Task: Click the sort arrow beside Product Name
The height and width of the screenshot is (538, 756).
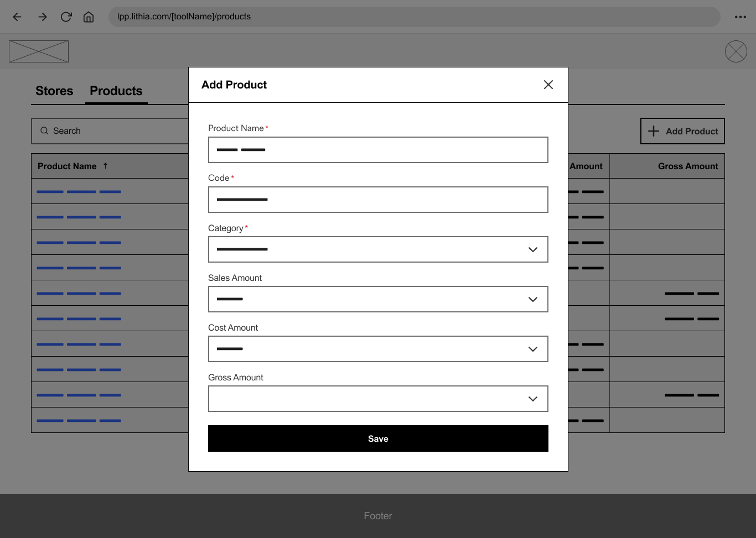Action: click(105, 166)
